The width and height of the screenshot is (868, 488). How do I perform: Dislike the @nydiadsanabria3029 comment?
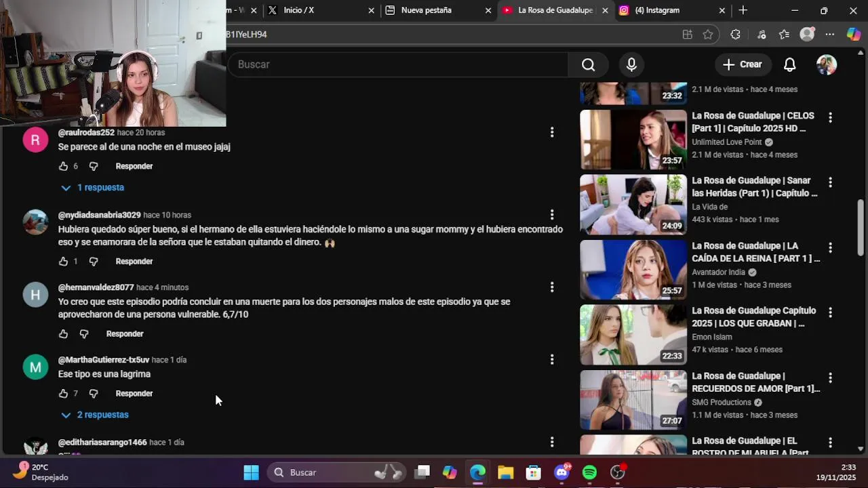(94, 261)
